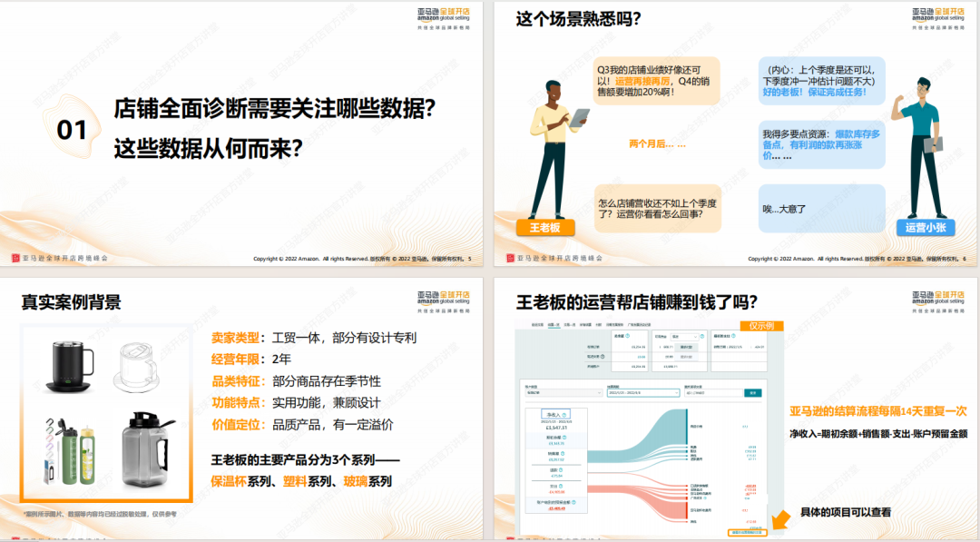Click the orange arrow pointing to the settlement link
Screen dimensions: 980x542
[779, 520]
